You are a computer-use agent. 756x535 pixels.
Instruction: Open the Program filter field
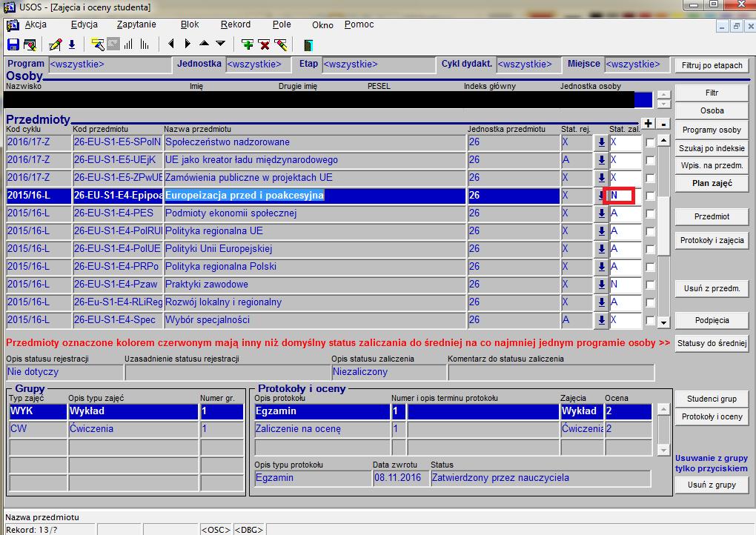pyautogui.click(x=110, y=64)
